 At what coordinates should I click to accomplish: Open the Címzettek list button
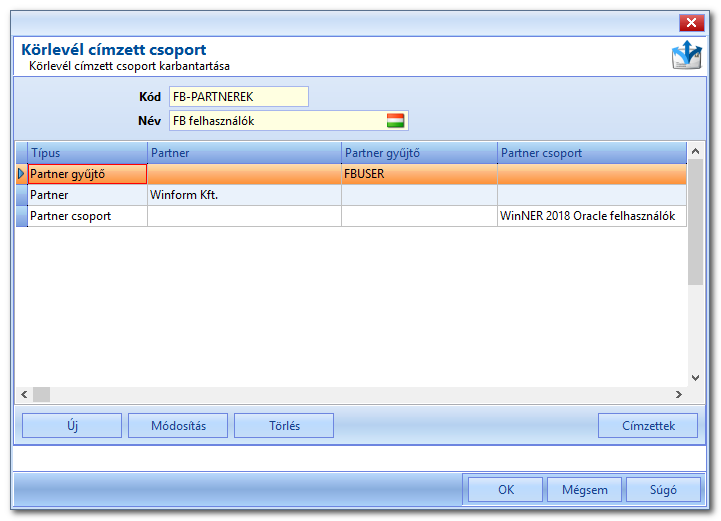pyautogui.click(x=648, y=425)
